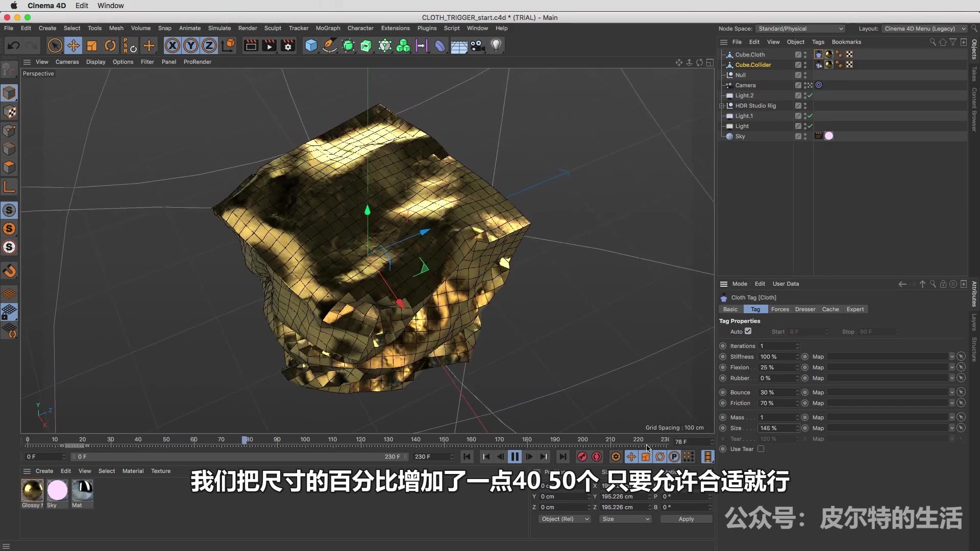Screen dimensions: 980x551
Task: Uncheck the Auto checkbox
Action: (x=748, y=331)
